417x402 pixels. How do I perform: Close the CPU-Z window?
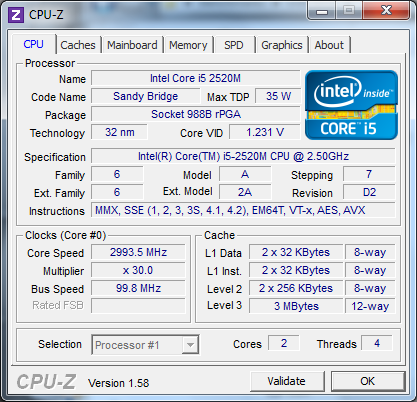pyautogui.click(x=386, y=10)
